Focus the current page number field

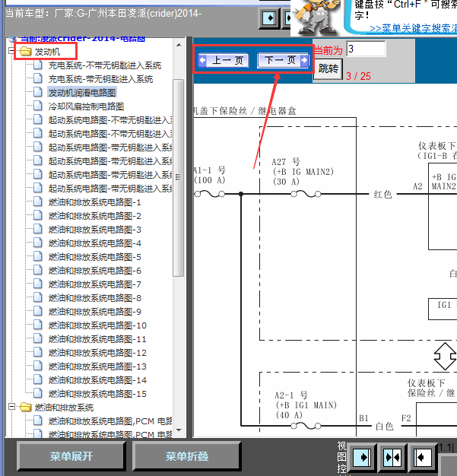[366, 49]
